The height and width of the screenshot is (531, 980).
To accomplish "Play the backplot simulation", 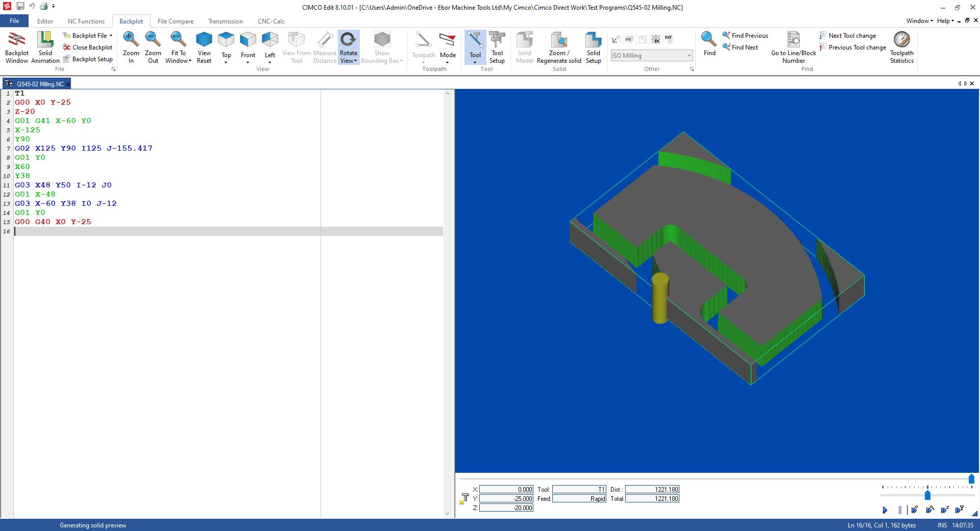I will 885,510.
